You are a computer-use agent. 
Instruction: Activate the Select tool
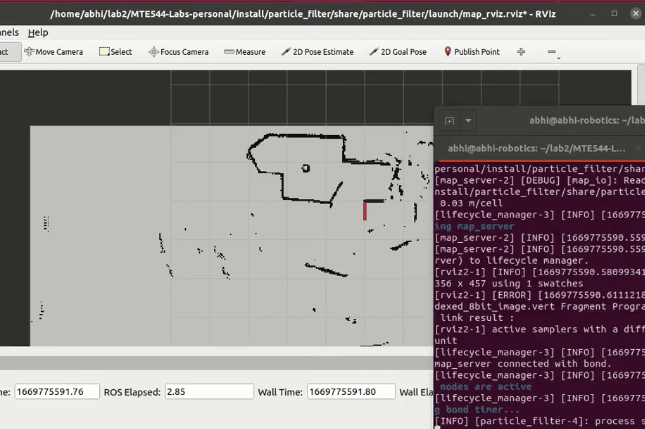116,52
